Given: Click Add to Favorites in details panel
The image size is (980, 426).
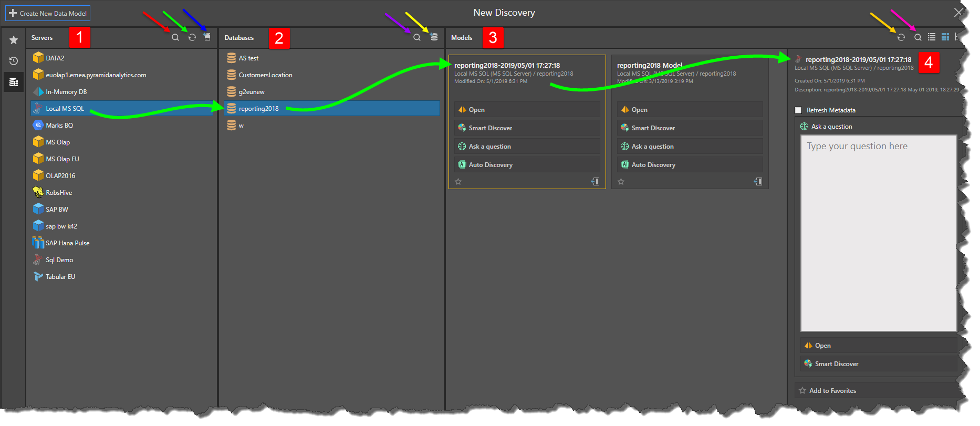Looking at the screenshot, I should pyautogui.click(x=832, y=391).
